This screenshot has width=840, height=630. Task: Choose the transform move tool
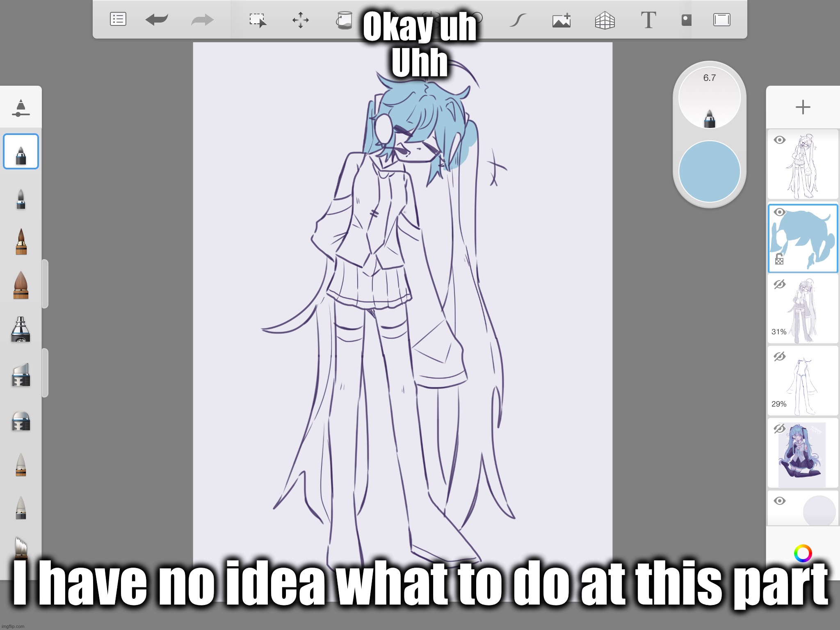click(300, 20)
